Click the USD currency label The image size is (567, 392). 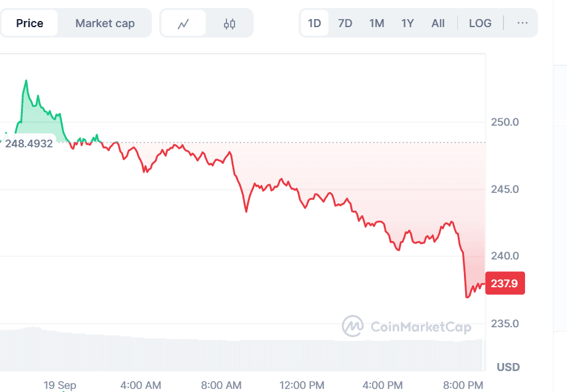(x=507, y=367)
